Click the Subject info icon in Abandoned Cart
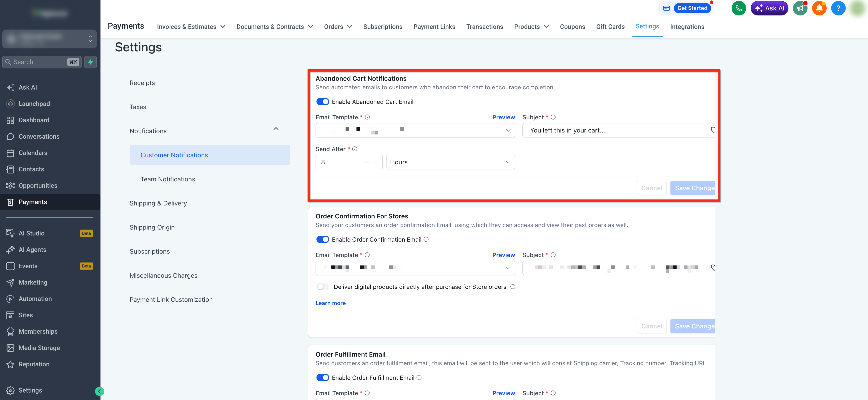Viewport: 868px width, 400px height. pyautogui.click(x=553, y=117)
